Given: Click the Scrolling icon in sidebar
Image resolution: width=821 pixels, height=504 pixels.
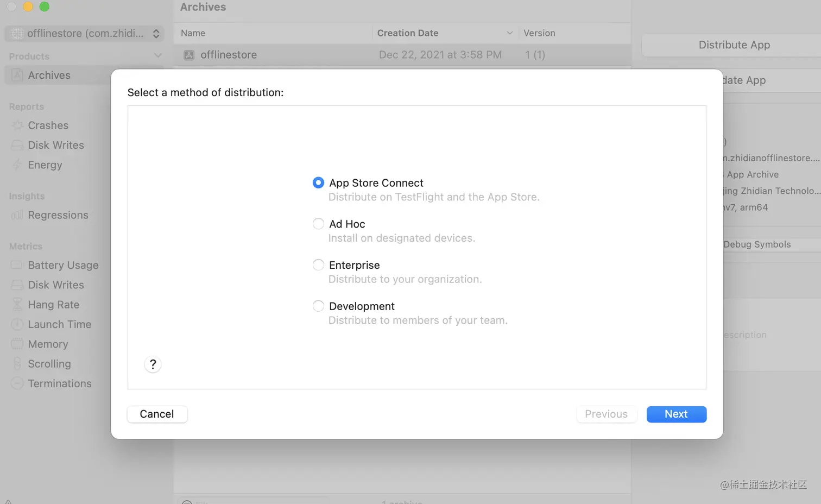Looking at the screenshot, I should [17, 364].
